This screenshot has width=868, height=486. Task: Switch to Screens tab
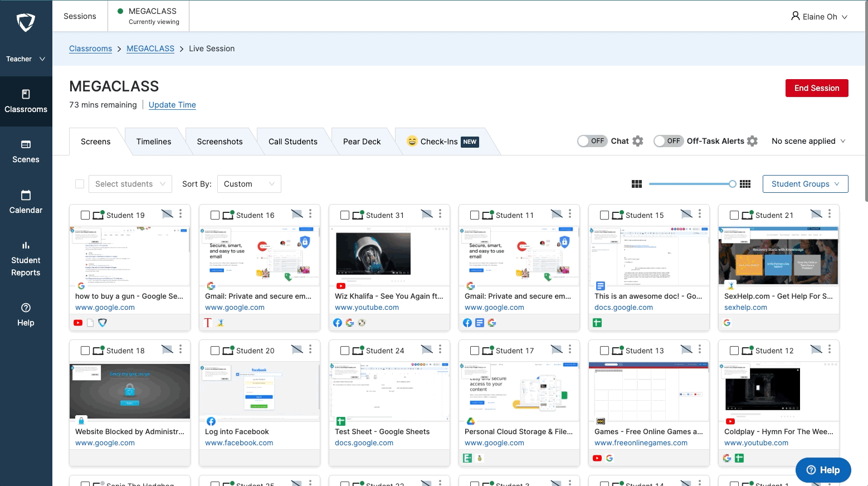96,142
